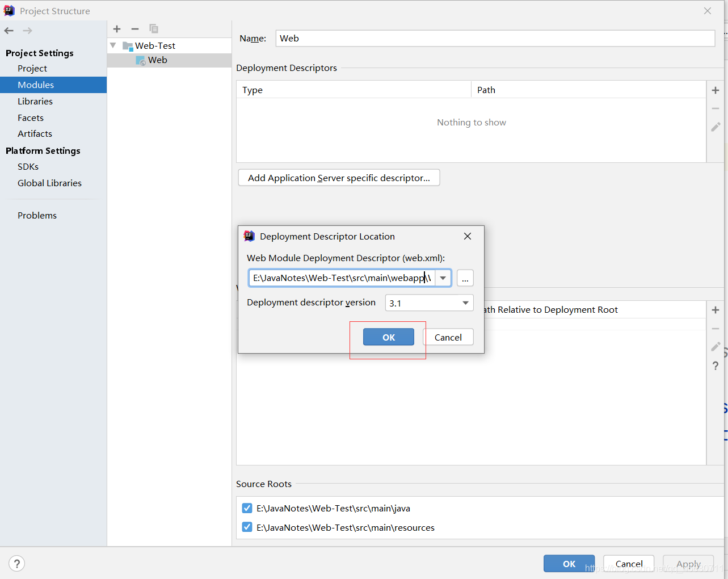Screen dimensions: 728x579
Task: Open deployment descriptor version dropdown
Action: [465, 303]
